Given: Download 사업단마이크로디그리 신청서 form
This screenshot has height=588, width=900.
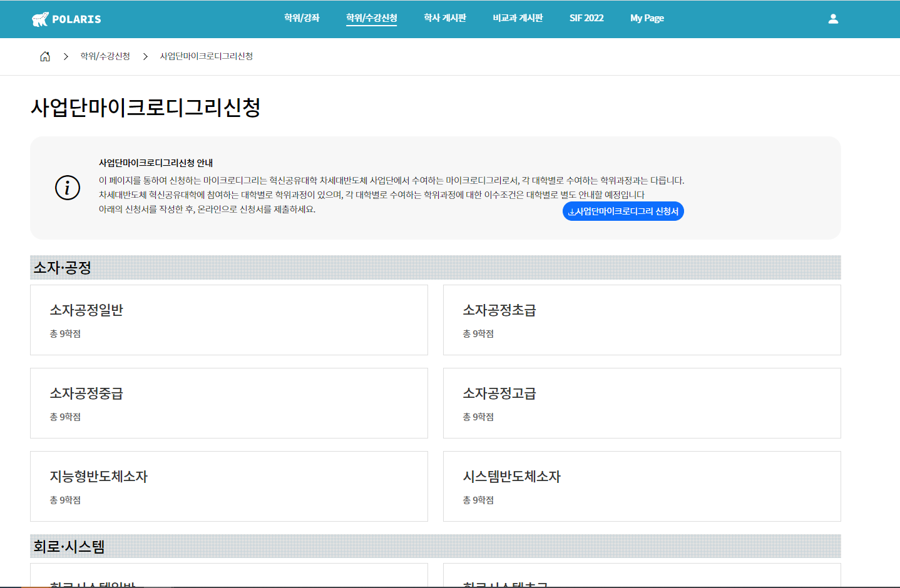Looking at the screenshot, I should pos(623,211).
